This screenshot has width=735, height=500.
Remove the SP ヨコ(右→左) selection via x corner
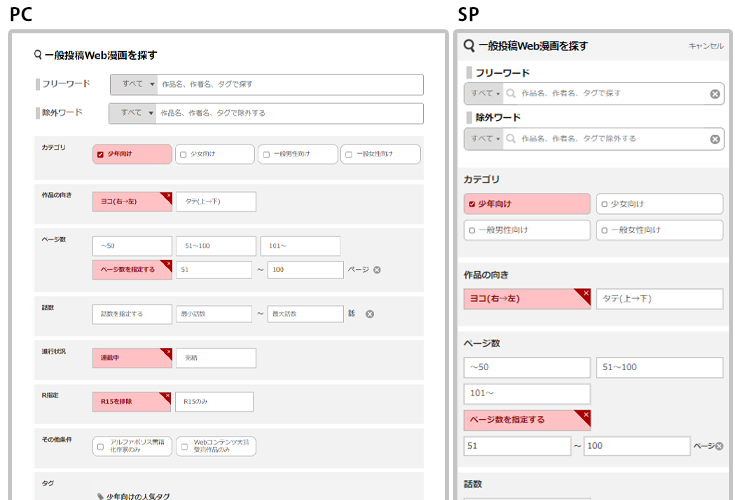585,294
